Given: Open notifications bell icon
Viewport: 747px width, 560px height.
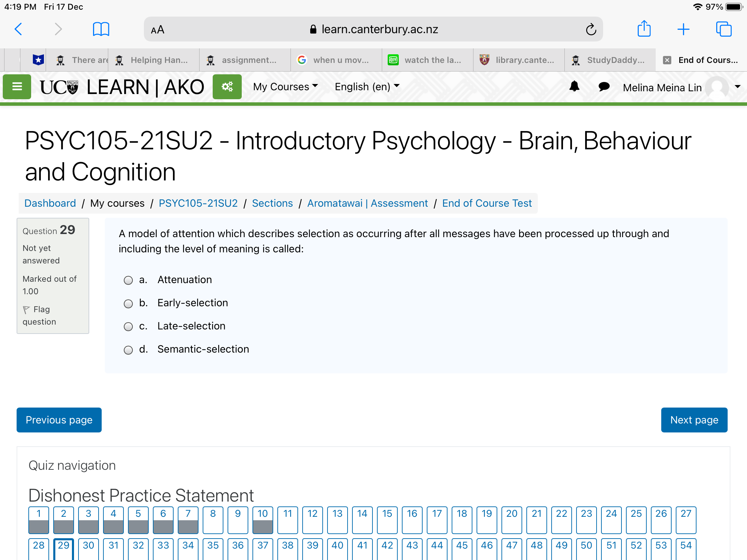Looking at the screenshot, I should tap(574, 86).
